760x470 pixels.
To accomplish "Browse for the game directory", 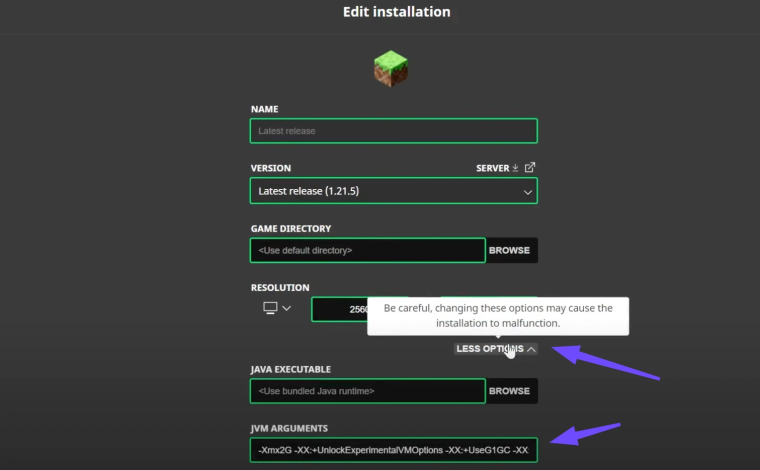I will (511, 251).
